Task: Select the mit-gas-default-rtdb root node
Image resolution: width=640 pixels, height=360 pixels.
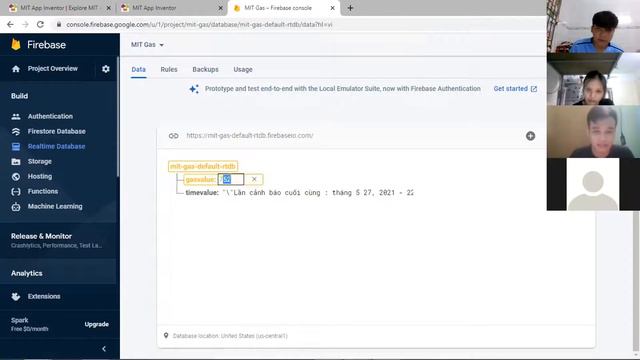Action: pos(203,167)
